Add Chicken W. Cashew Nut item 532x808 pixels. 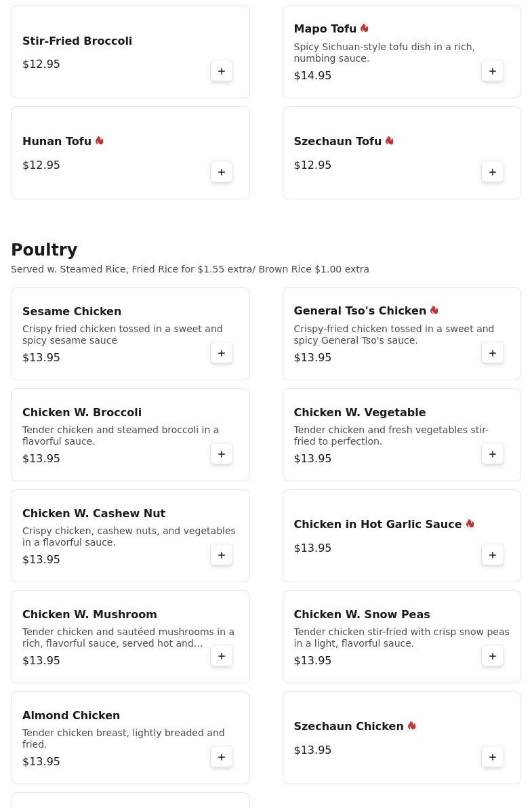click(222, 555)
